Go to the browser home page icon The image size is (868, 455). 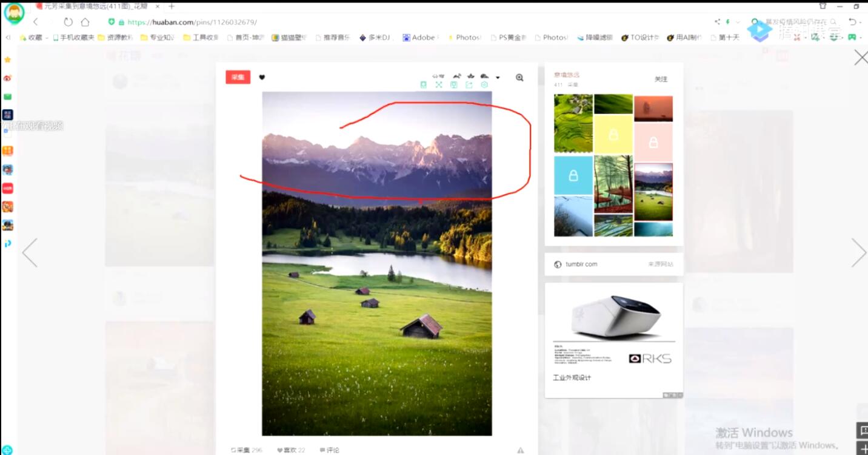tap(85, 22)
